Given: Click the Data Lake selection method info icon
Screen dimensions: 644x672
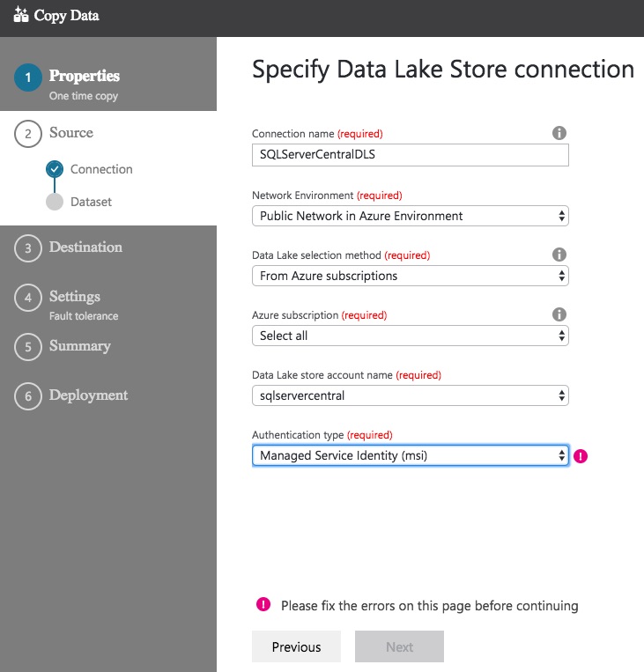Looking at the screenshot, I should coord(559,255).
